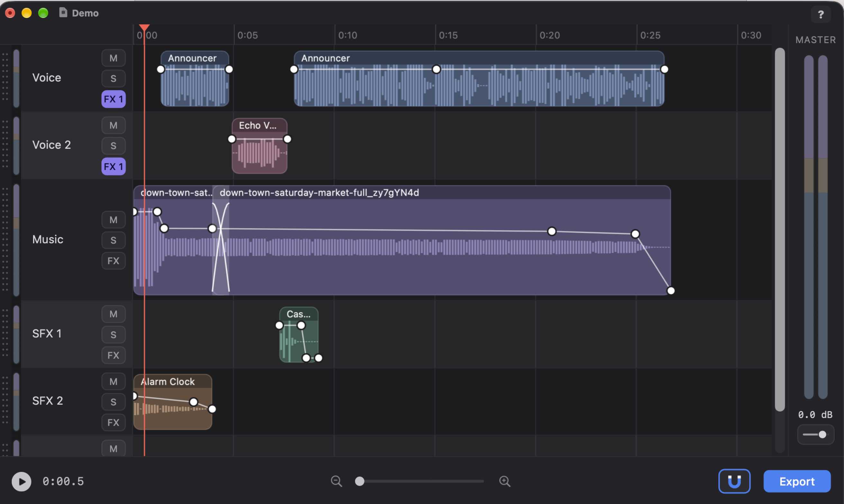Open FX on the SFX 1 track

pos(113,355)
